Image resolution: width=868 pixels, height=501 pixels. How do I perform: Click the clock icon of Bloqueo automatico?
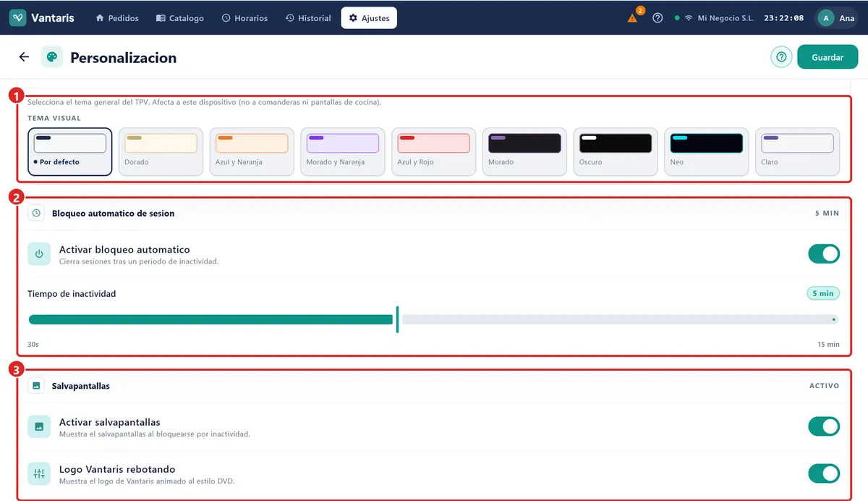click(37, 214)
